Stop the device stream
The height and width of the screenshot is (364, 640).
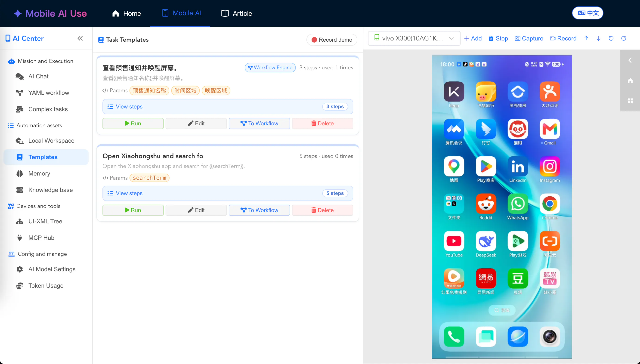[498, 38]
